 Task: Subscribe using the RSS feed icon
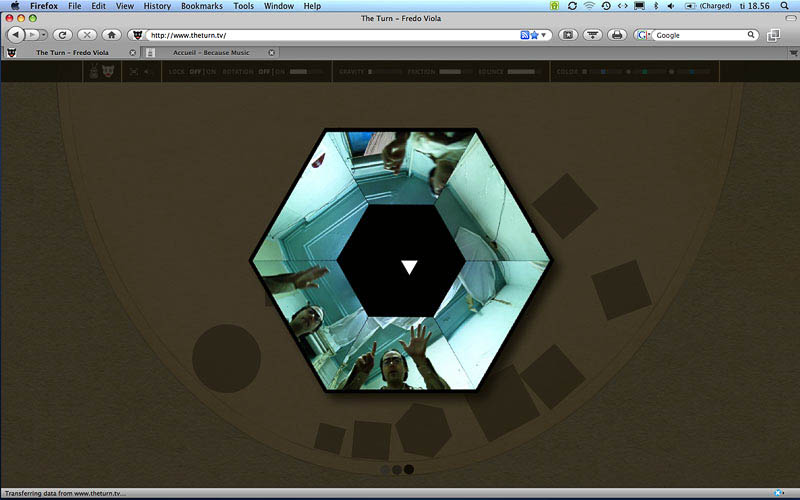(x=524, y=35)
